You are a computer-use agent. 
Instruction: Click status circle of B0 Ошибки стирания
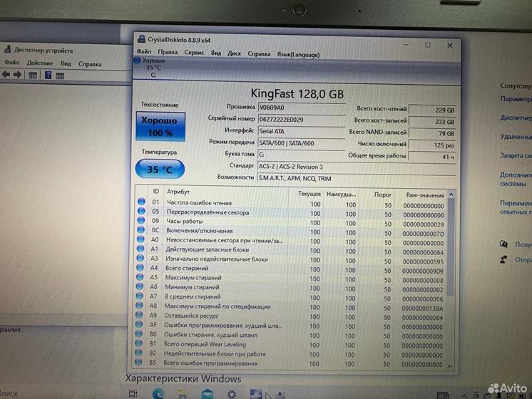138,334
